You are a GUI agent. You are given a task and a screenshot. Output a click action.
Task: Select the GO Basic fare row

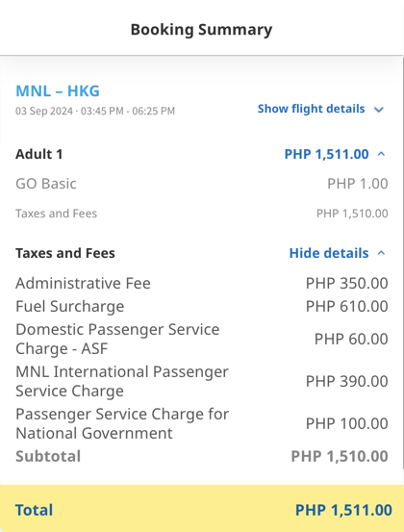coord(202,184)
